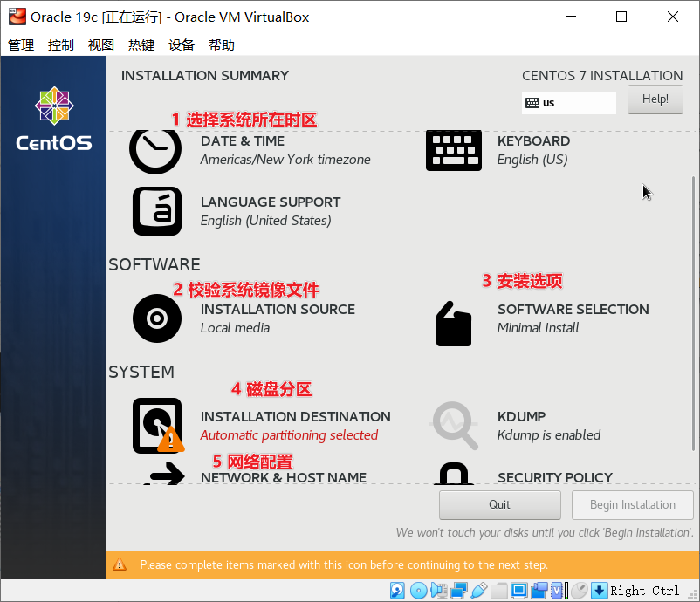Click the 'Right Ctrl' host key text
700x602 pixels.
pyautogui.click(x=645, y=591)
